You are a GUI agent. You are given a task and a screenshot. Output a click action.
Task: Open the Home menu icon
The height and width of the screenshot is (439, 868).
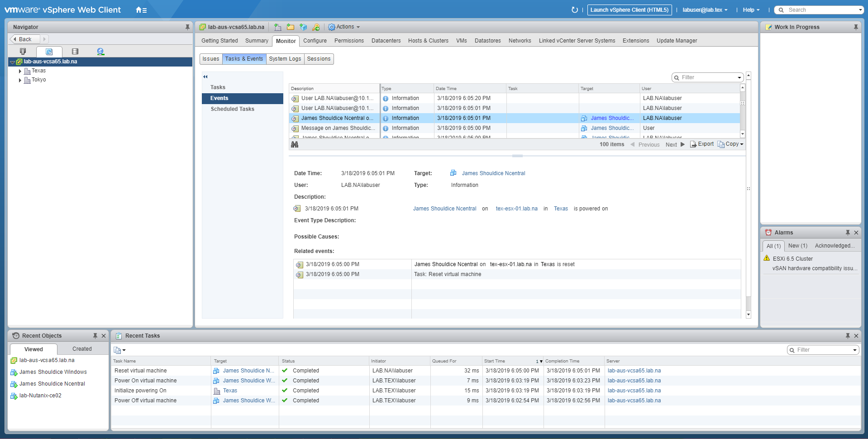141,10
